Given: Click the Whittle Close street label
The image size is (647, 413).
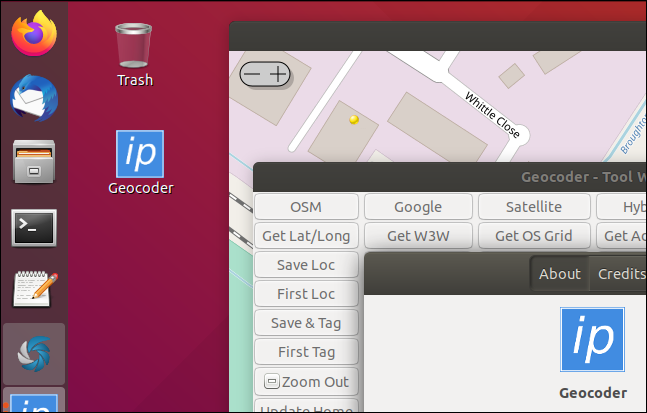Looking at the screenshot, I should tap(492, 115).
